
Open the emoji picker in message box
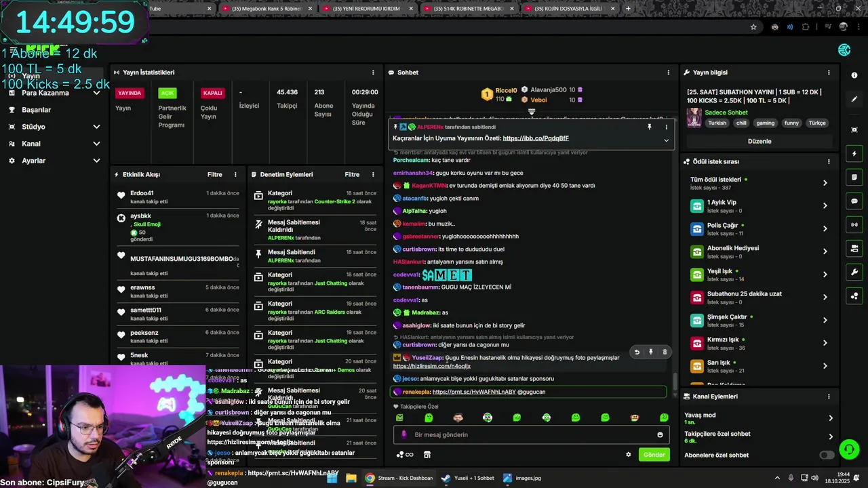point(660,435)
